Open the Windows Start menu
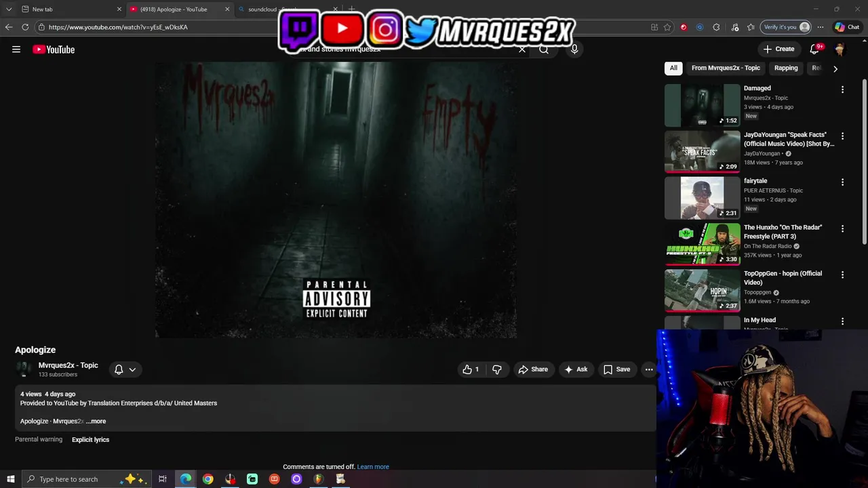 point(10,479)
